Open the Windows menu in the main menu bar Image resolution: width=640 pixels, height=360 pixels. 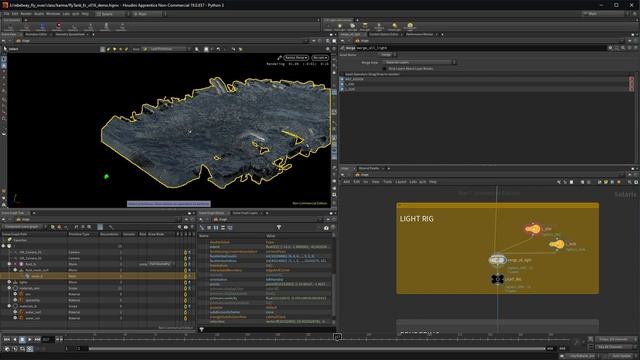tap(53, 14)
